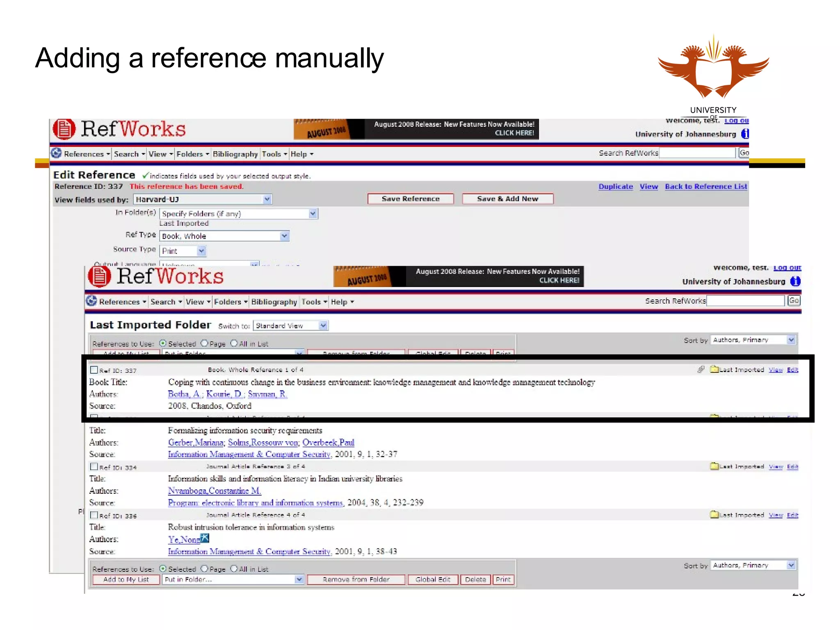The height and width of the screenshot is (630, 840).
Task: Open the August 2008 release banner in front window
Action: click(x=458, y=276)
